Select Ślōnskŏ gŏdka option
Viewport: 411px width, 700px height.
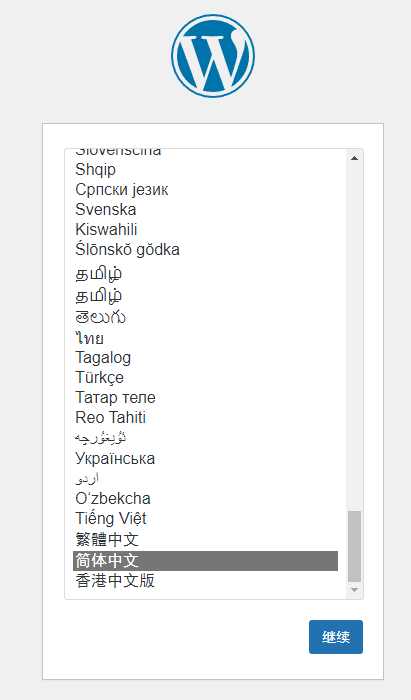click(x=205, y=250)
